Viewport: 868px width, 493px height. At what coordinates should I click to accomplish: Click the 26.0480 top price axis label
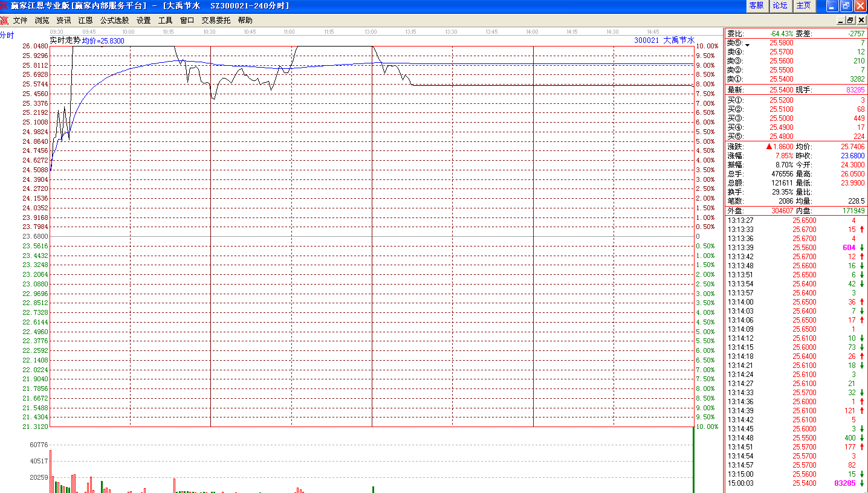tap(35, 46)
